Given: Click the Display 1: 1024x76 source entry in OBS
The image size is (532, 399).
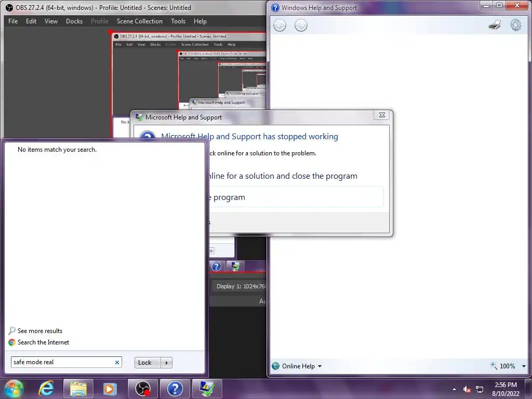Looking at the screenshot, I should click(240, 286).
